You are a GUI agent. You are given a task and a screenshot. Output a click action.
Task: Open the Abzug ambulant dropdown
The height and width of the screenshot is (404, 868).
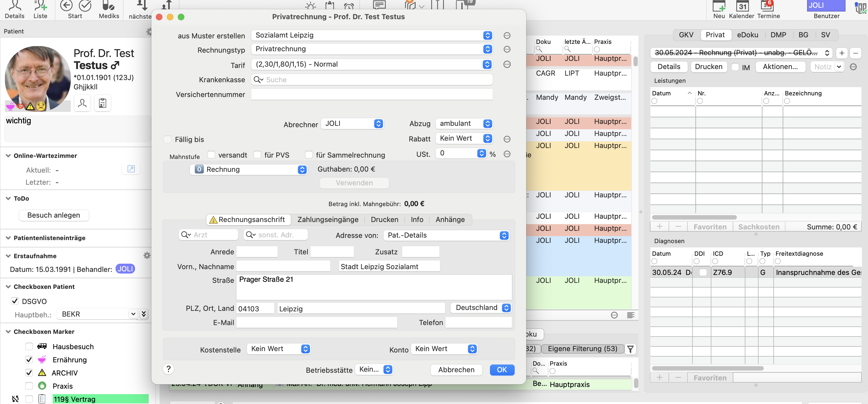click(x=464, y=124)
